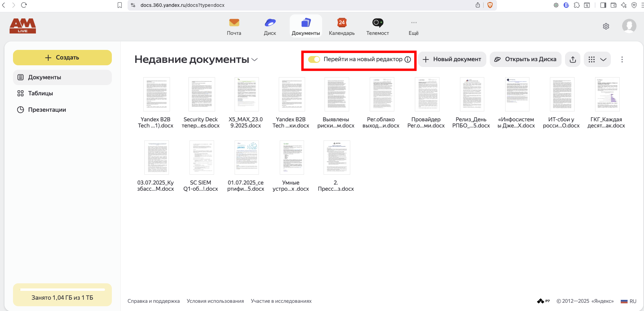Open the browser extensions puzzle icon
Viewport: 644px width, 311px height.
[x=577, y=5]
